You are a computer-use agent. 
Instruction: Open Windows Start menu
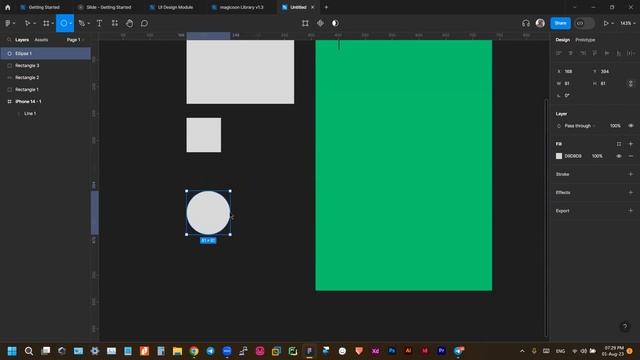coord(12,351)
